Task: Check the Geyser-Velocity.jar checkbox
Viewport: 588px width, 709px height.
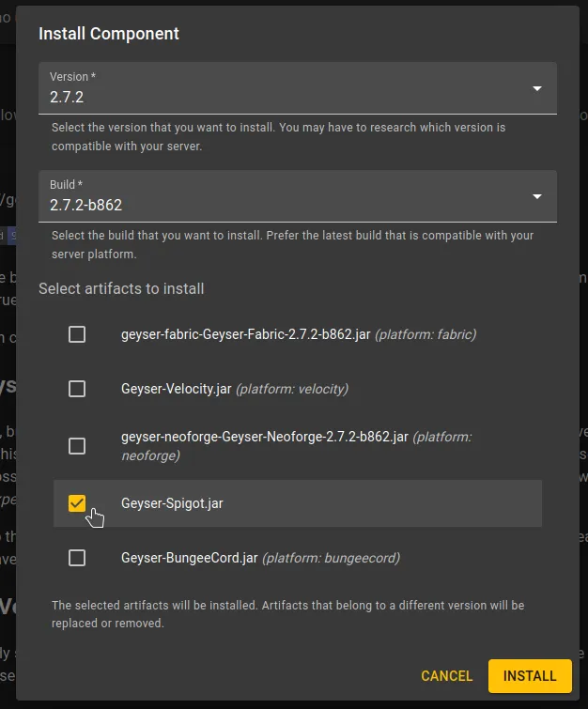Action: coord(77,389)
